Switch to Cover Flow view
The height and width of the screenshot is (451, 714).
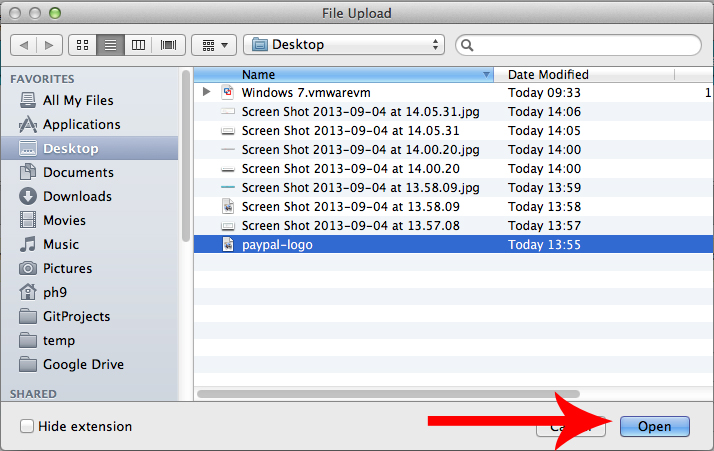pyautogui.click(x=167, y=45)
